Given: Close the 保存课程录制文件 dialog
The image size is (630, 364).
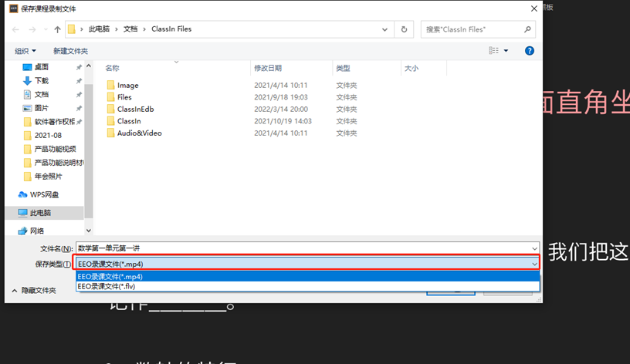Looking at the screenshot, I should pyautogui.click(x=534, y=8).
